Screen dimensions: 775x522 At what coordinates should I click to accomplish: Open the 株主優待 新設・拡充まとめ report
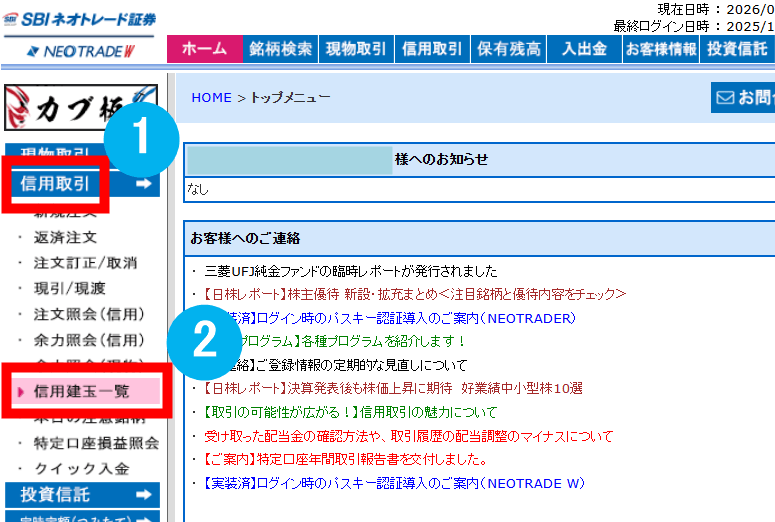(x=414, y=295)
